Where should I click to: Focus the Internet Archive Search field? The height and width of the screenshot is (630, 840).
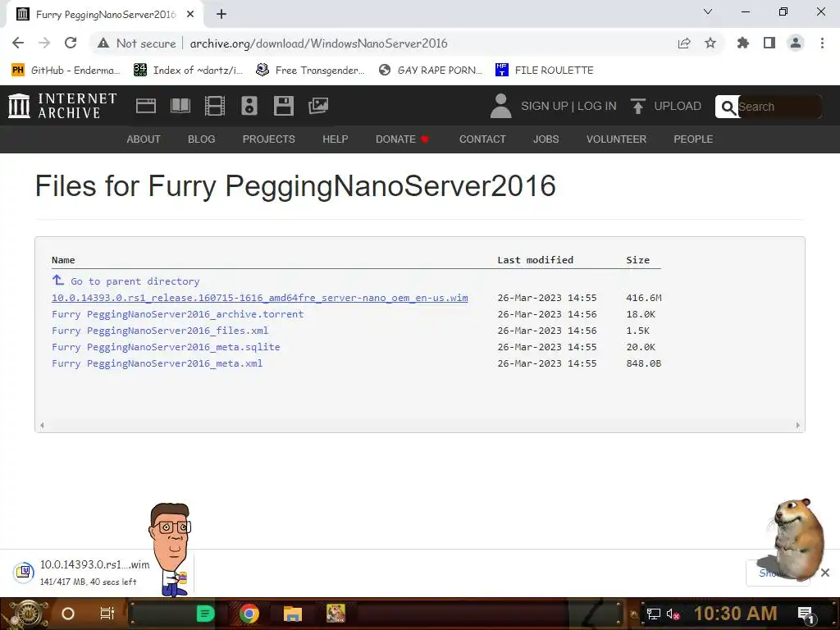[778, 107]
